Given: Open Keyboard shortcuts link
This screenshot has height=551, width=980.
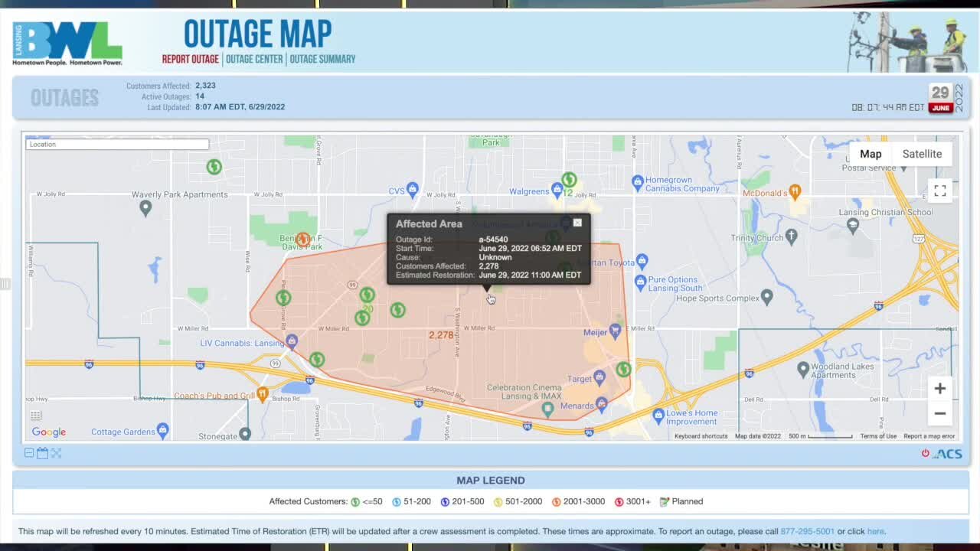Looking at the screenshot, I should tap(701, 436).
